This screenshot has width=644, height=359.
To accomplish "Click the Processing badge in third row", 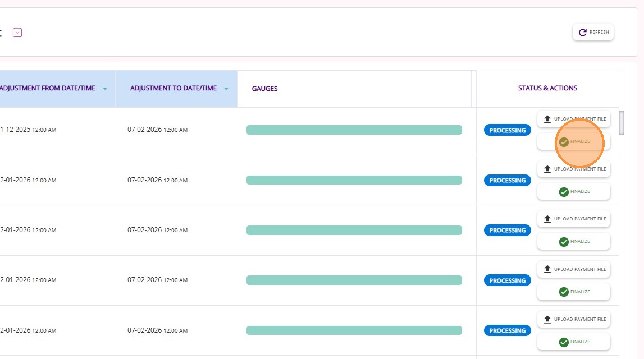I will point(507,231).
